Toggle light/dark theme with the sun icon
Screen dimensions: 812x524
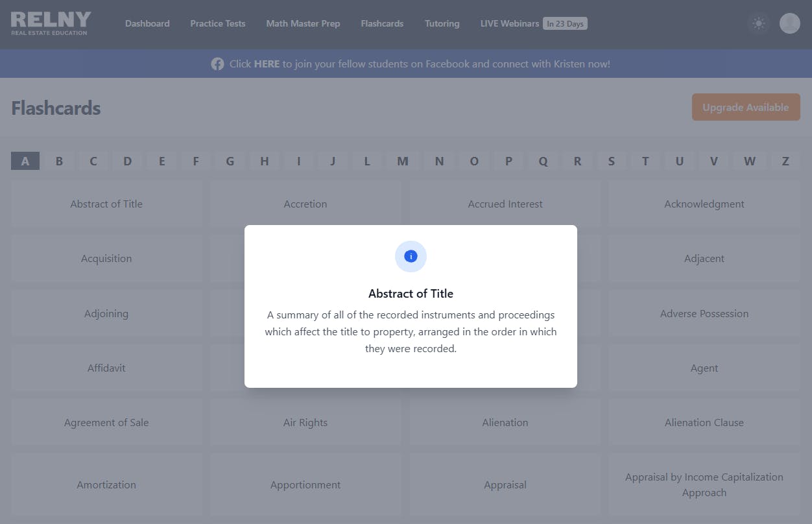tap(758, 23)
